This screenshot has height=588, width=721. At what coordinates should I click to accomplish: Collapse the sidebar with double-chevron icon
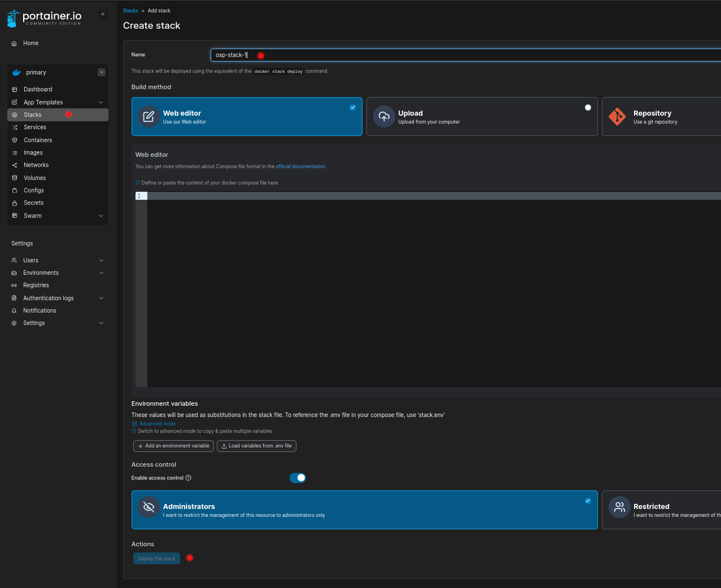[x=103, y=14]
